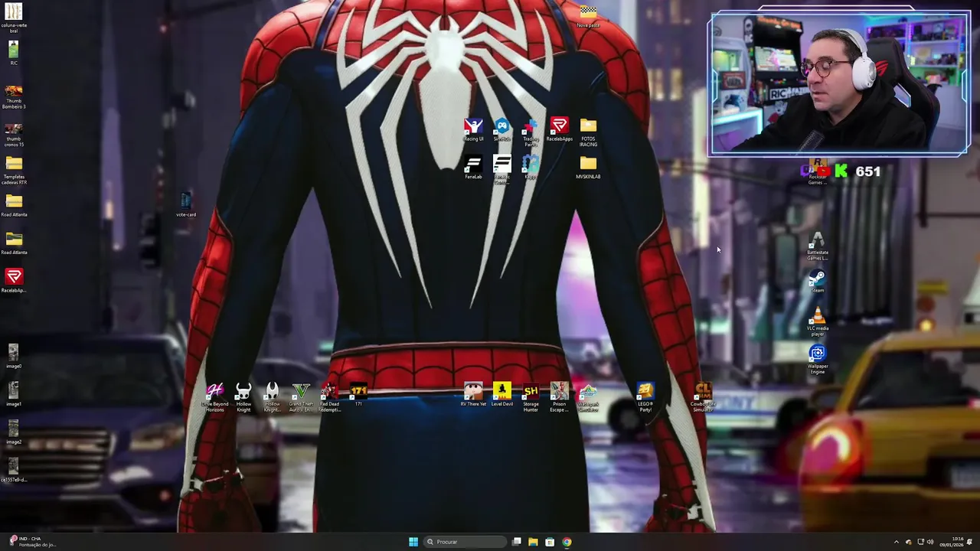Open the Cowboy Life Simulator shortcut

pos(703,398)
